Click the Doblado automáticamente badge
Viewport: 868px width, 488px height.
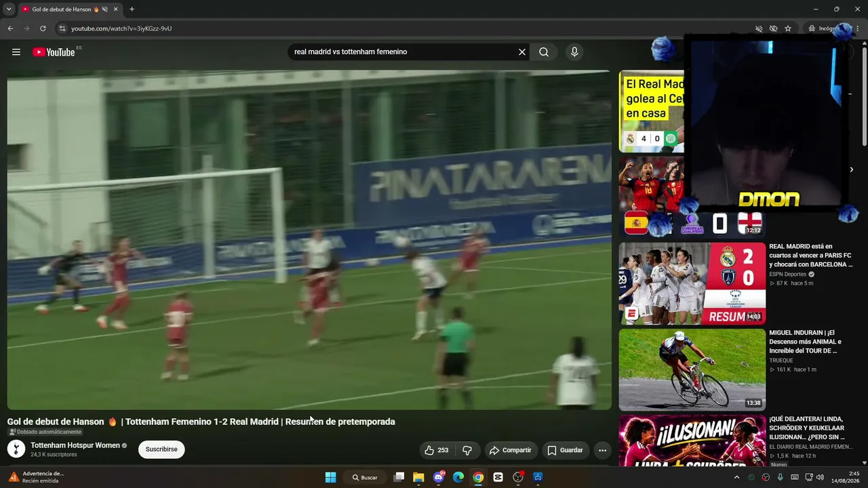point(45,432)
